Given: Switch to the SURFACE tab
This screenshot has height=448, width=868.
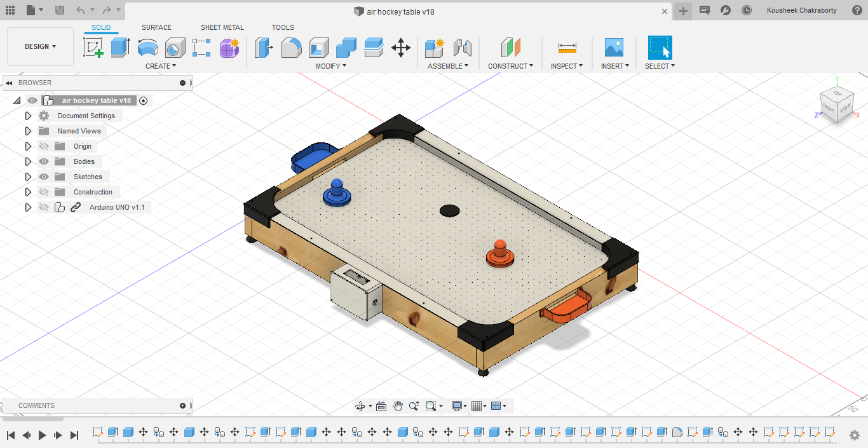Looking at the screenshot, I should [x=156, y=27].
